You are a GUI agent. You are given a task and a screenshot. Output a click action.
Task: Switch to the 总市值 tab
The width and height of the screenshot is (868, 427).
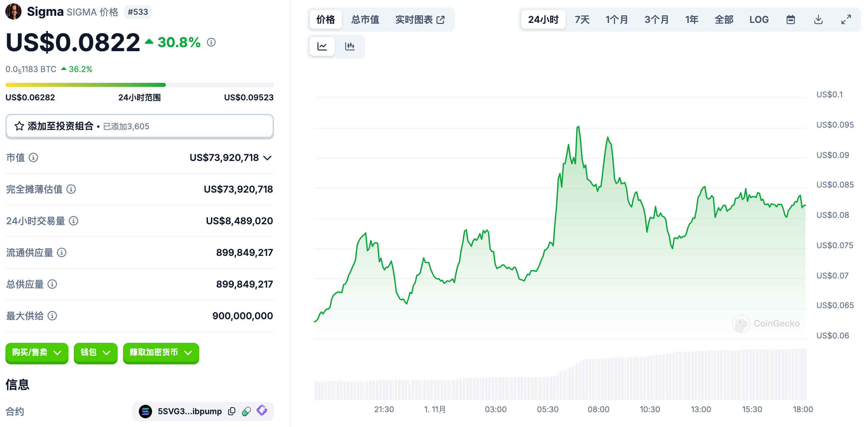[365, 20]
